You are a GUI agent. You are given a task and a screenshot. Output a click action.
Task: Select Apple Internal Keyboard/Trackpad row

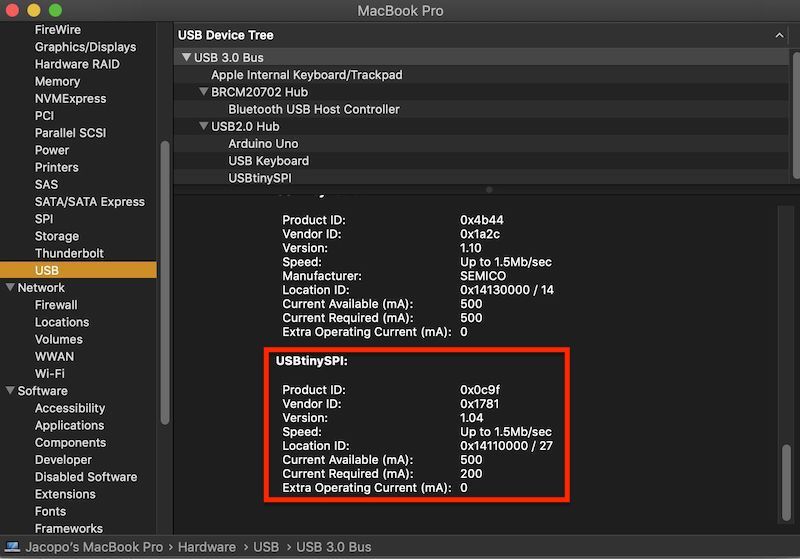pyautogui.click(x=482, y=75)
